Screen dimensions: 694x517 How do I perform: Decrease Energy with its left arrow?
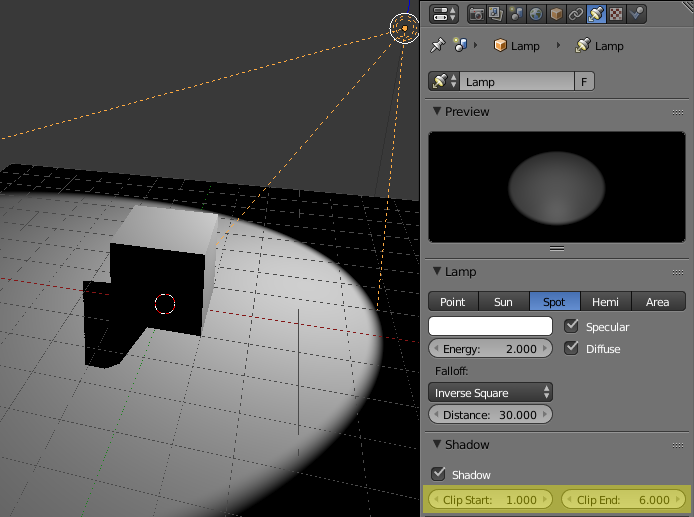point(436,348)
